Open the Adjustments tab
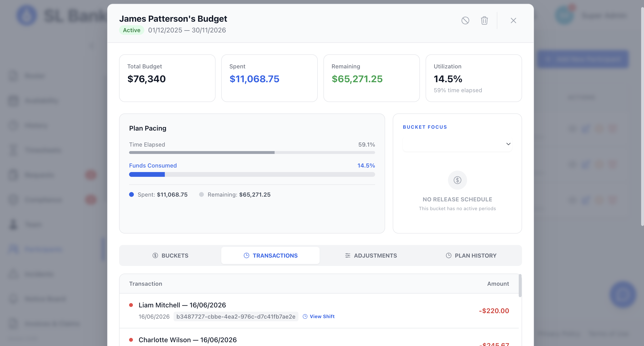This screenshot has width=644, height=346. 371,255
